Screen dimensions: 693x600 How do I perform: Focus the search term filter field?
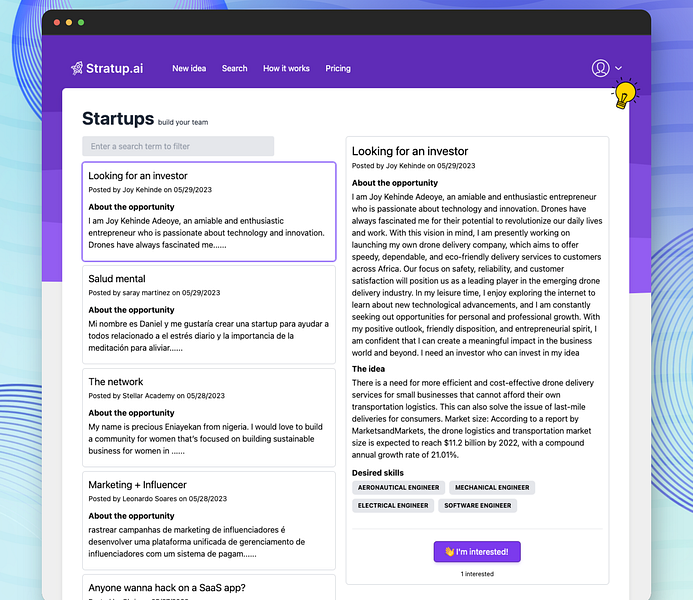coord(178,146)
